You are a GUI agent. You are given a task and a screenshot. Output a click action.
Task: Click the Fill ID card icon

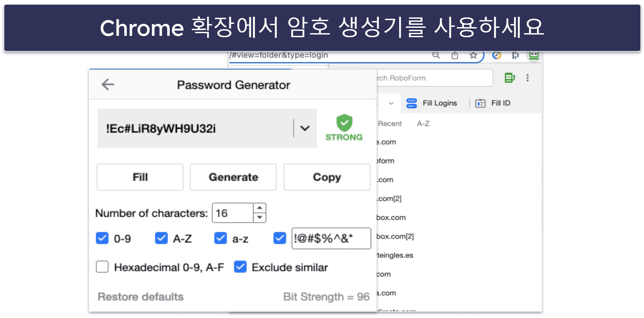[x=480, y=103]
